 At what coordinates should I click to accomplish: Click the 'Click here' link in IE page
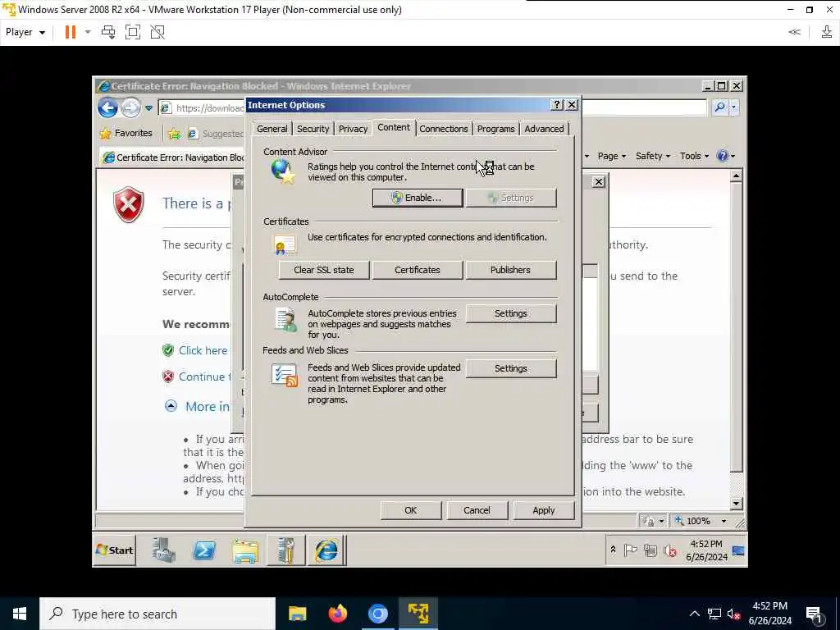pyautogui.click(x=203, y=350)
